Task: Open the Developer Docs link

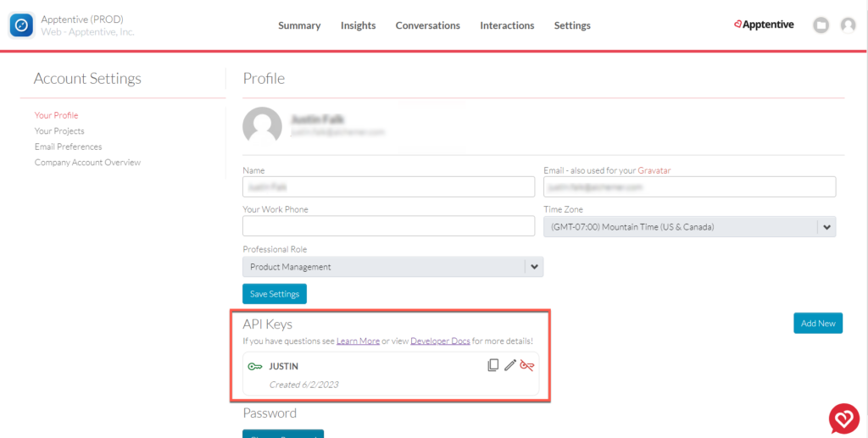Action: coord(440,341)
